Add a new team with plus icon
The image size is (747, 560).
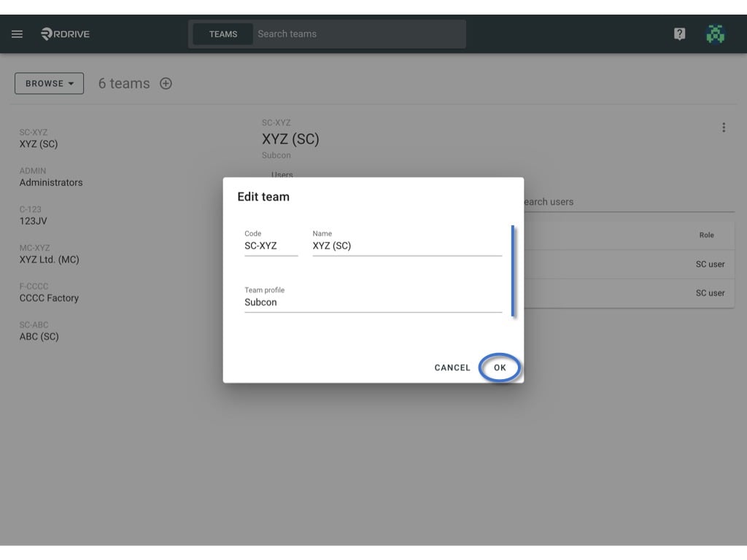pyautogui.click(x=166, y=83)
